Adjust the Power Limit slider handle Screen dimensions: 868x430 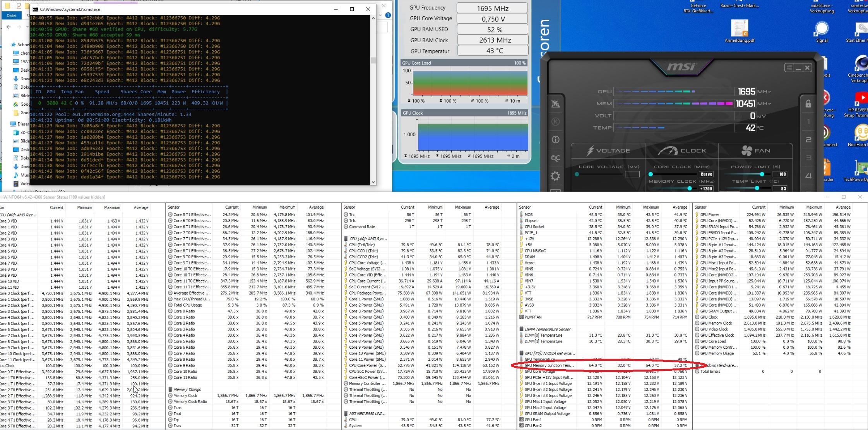tap(762, 174)
